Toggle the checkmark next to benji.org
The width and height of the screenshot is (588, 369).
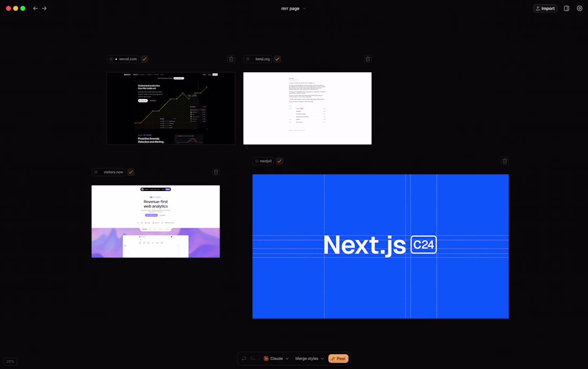(x=277, y=59)
